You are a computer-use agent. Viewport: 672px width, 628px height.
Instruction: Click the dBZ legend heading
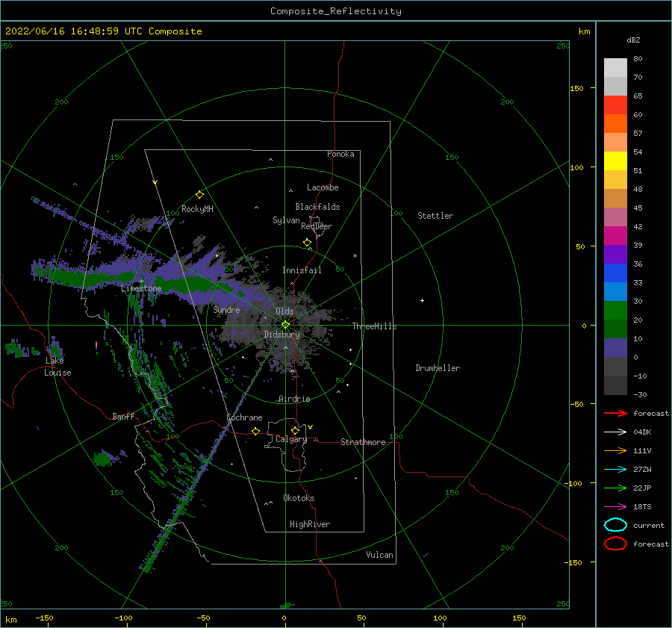click(633, 40)
